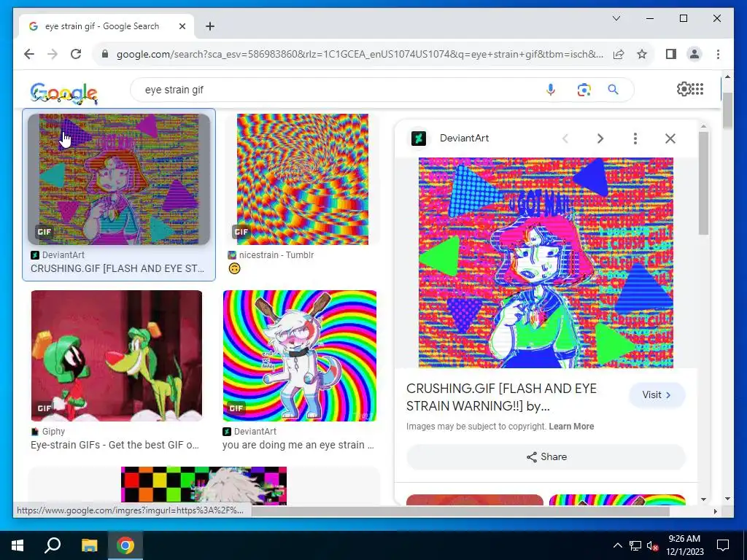Open the rainbow spiral furry thumbnail
The height and width of the screenshot is (560, 747).
[300, 356]
